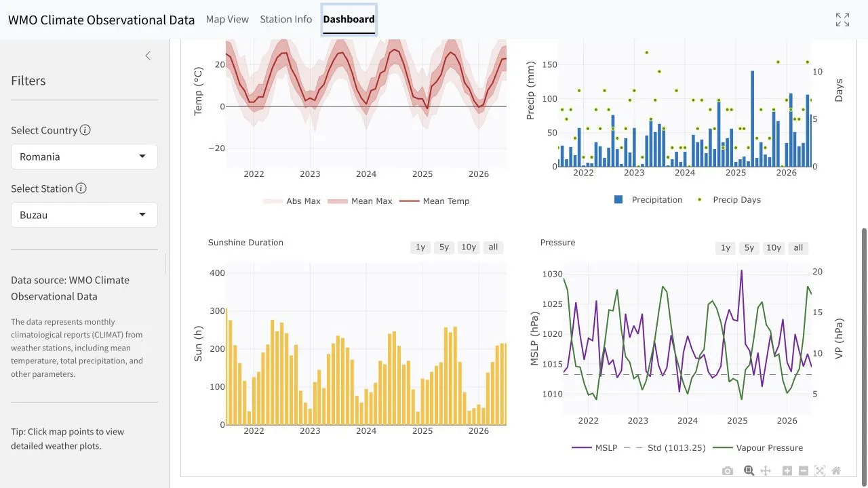Click the Zoom out minus icon

[804, 471]
